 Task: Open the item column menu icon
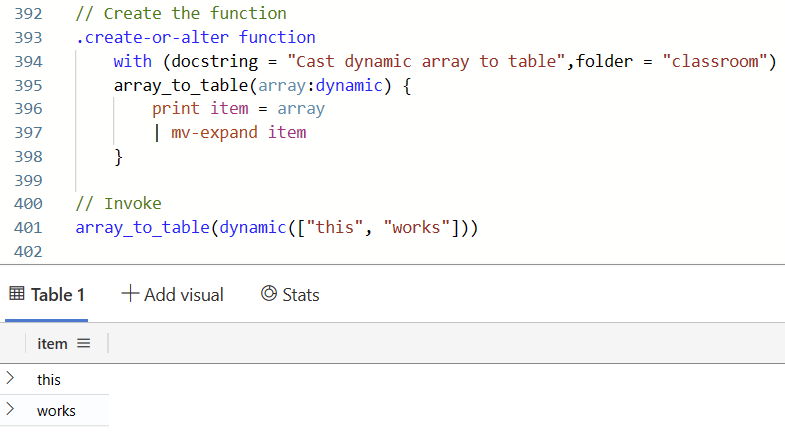click(84, 343)
